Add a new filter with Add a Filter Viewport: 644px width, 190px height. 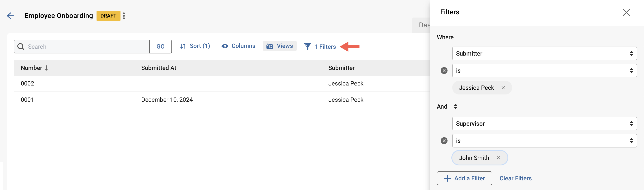coord(464,178)
